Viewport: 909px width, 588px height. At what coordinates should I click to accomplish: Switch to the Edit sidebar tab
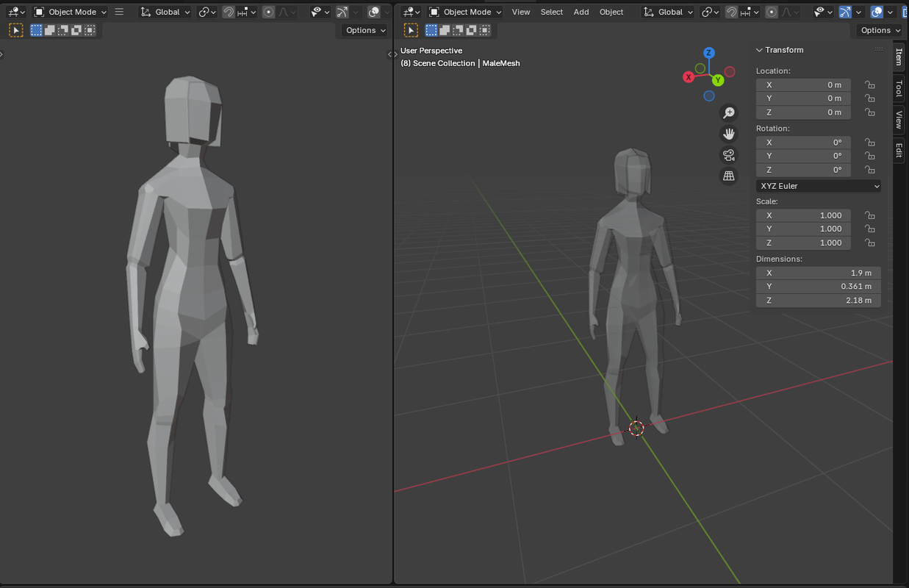(x=899, y=150)
